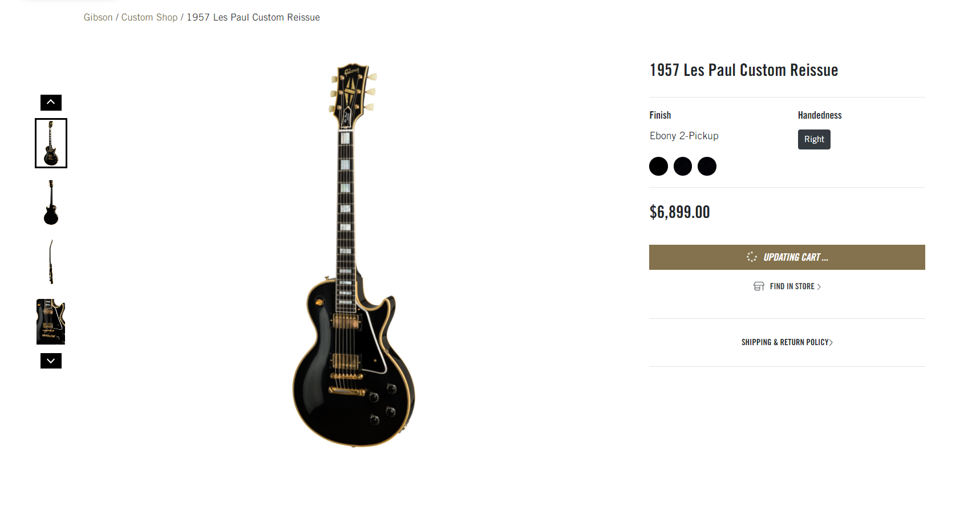
Task: Click the store icon beside Find in Store
Action: point(759,286)
